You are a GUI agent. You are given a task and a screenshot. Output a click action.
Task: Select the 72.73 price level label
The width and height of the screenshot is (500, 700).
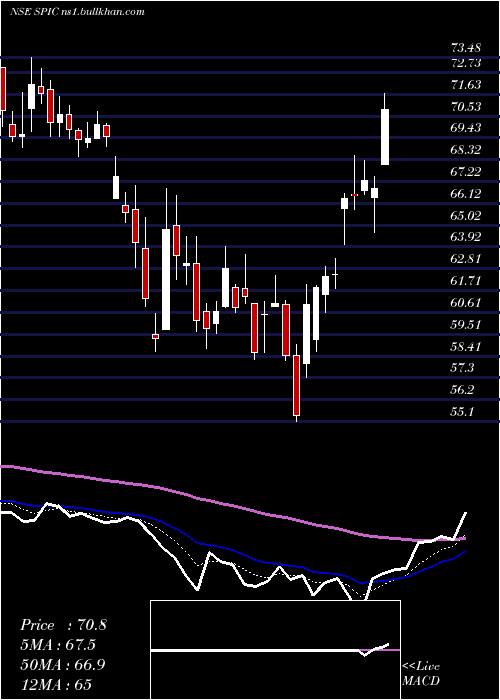tap(466, 63)
